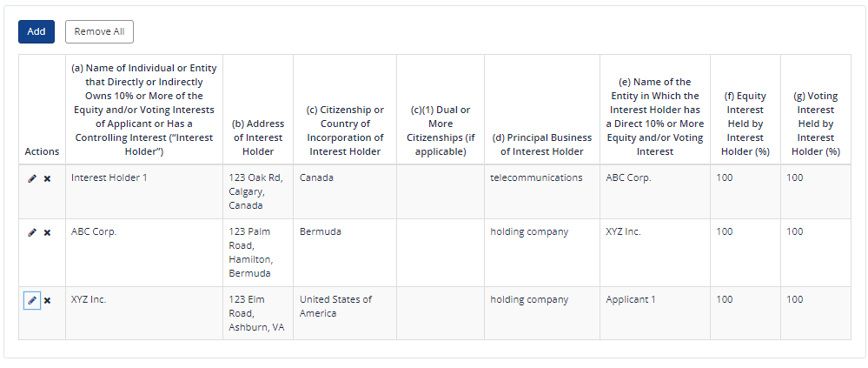
Task: Click the Voting Interest Held header
Action: click(815, 124)
